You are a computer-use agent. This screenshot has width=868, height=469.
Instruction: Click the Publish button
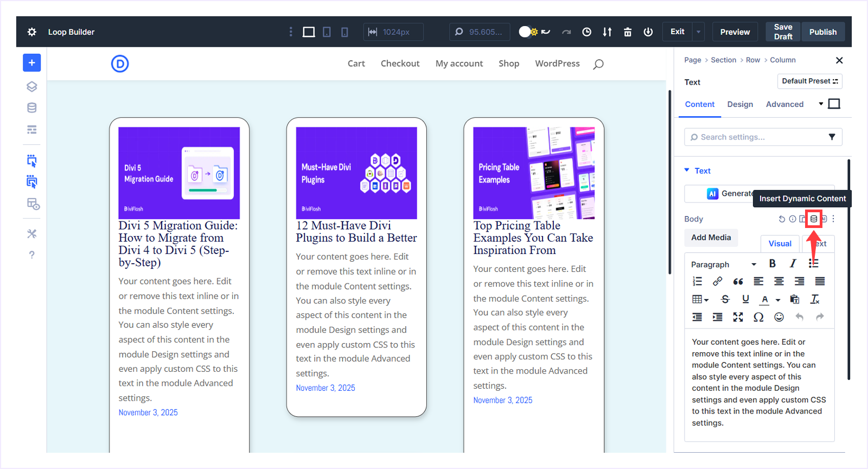point(823,32)
